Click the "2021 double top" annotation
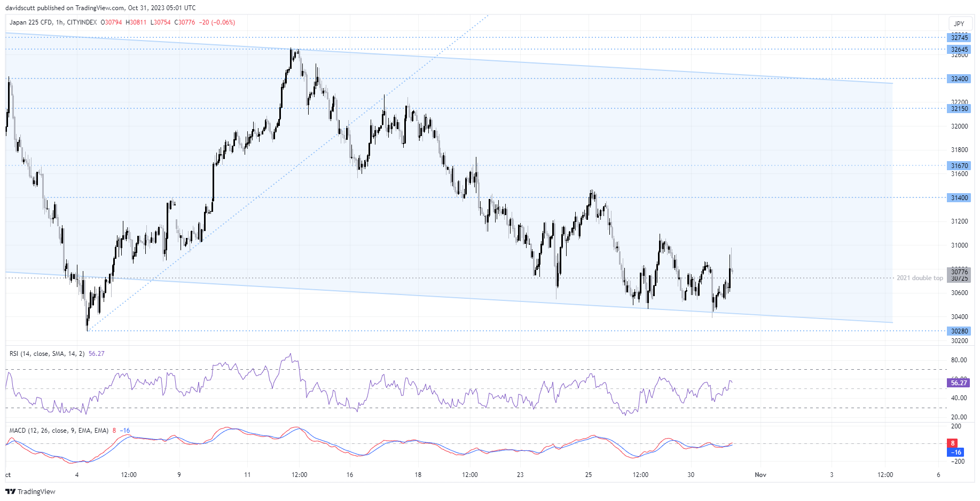 (x=920, y=278)
